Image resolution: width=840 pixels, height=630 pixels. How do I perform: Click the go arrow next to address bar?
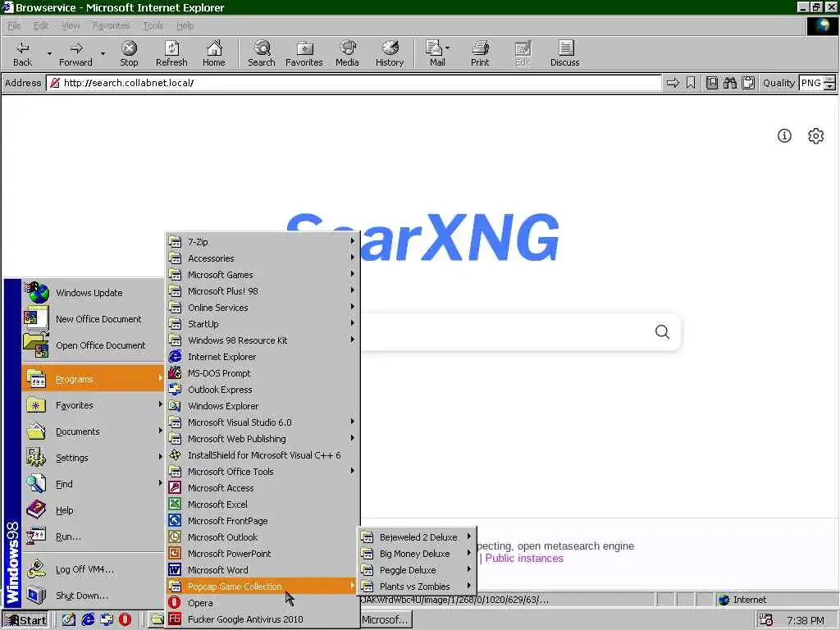click(x=673, y=83)
